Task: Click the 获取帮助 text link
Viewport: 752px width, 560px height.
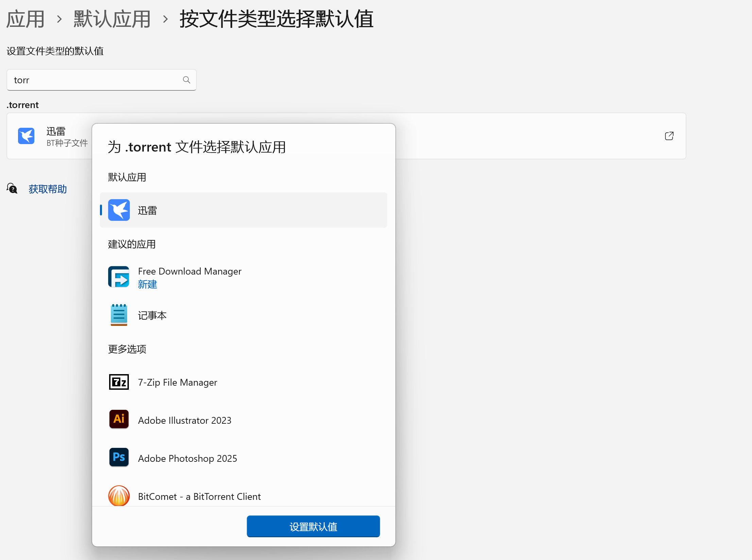Action: coord(47,189)
